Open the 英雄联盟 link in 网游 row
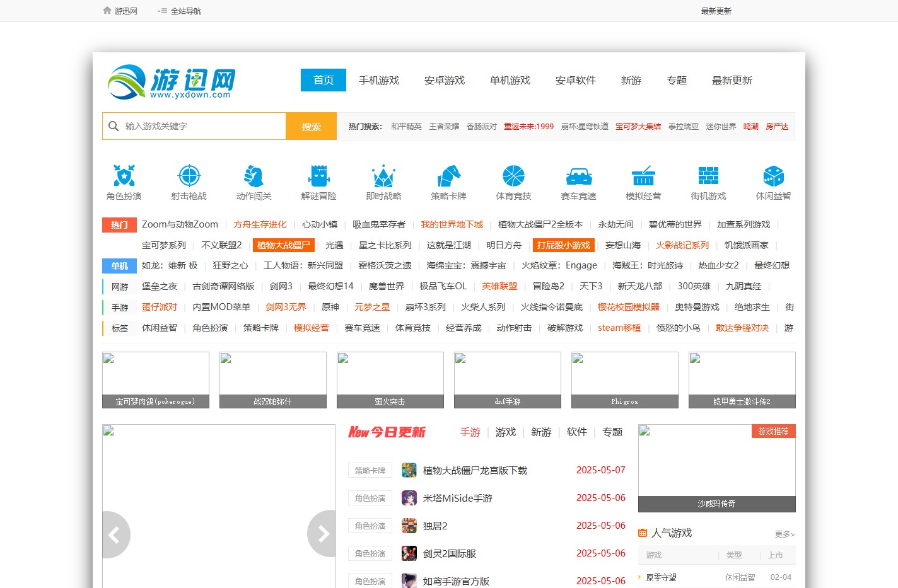Image resolution: width=898 pixels, height=588 pixels. coord(499,286)
